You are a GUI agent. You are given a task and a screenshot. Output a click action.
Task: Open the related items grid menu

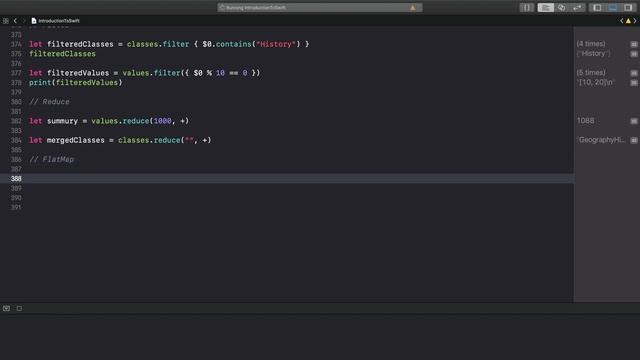pyautogui.click(x=6, y=20)
